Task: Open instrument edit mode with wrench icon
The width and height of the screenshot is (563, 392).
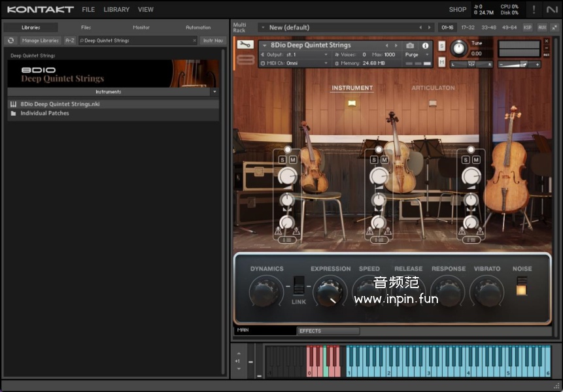Action: point(245,45)
